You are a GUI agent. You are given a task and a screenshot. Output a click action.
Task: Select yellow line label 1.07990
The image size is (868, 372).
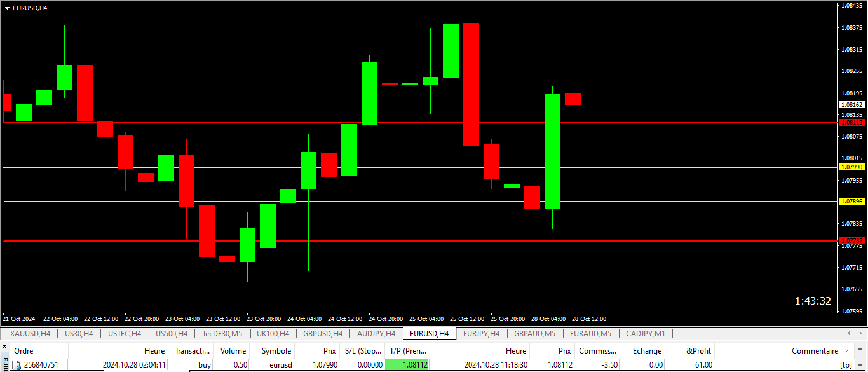851,167
